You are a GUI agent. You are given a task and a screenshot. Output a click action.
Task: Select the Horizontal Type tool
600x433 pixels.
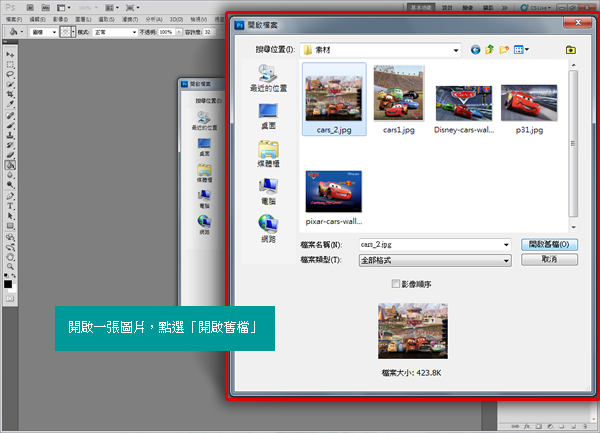tap(10, 206)
